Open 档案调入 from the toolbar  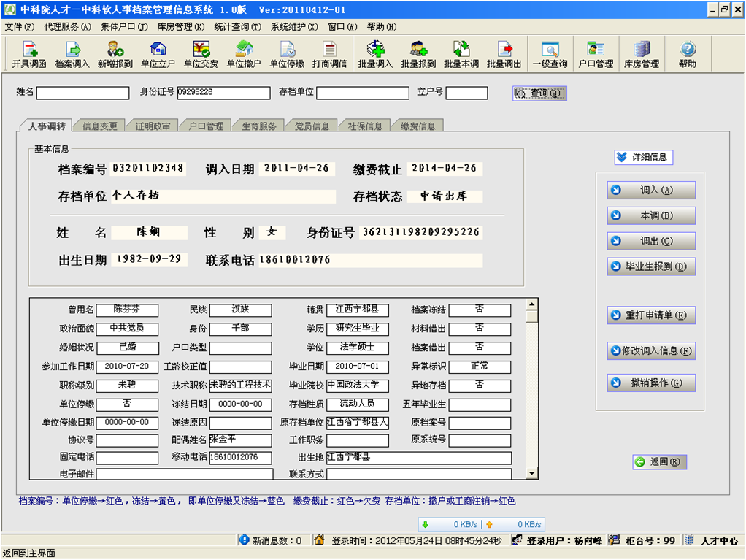pyautogui.click(x=72, y=54)
